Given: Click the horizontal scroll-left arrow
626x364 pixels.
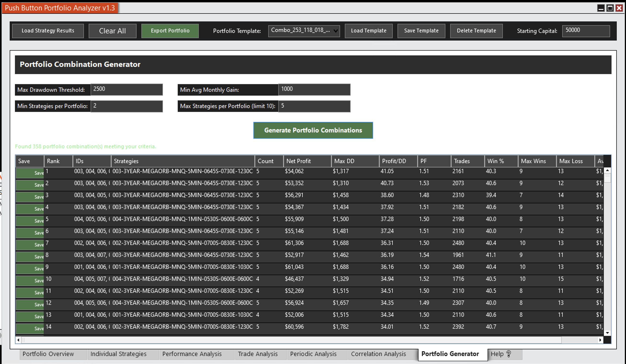Looking at the screenshot, I should point(18,340).
